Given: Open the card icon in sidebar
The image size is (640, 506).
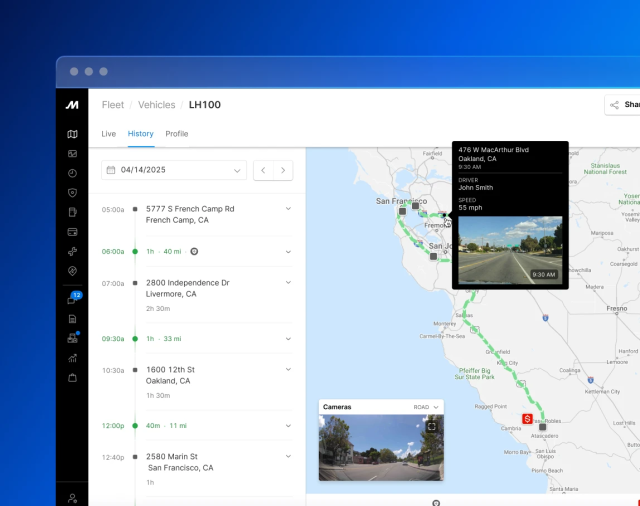Looking at the screenshot, I should click(72, 232).
